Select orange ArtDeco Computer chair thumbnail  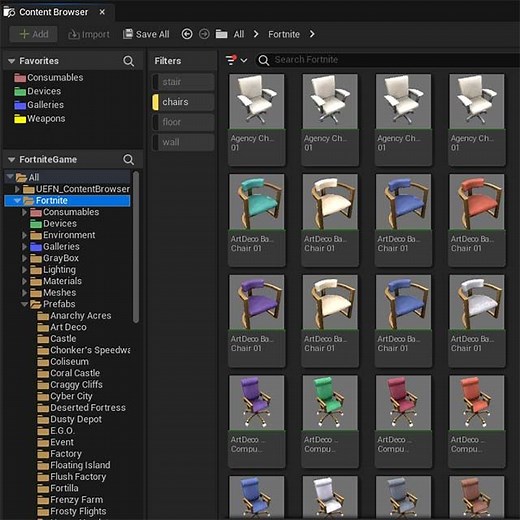pos(477,403)
